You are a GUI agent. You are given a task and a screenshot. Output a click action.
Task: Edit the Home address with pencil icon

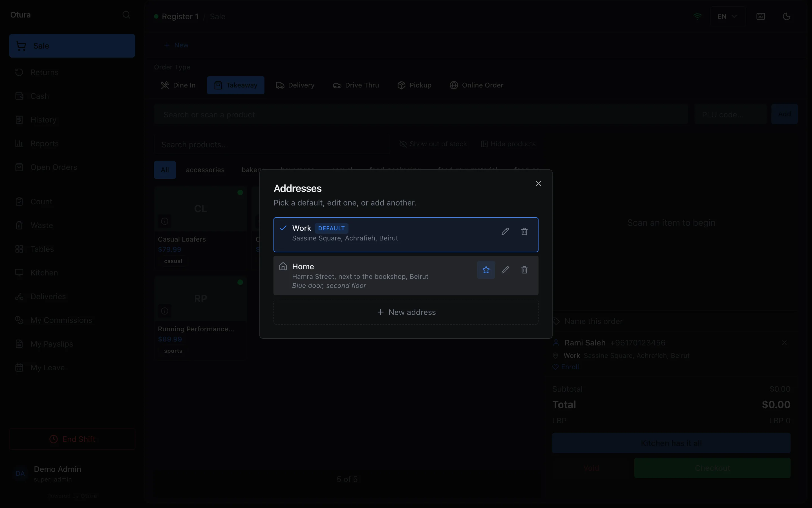[505, 270]
